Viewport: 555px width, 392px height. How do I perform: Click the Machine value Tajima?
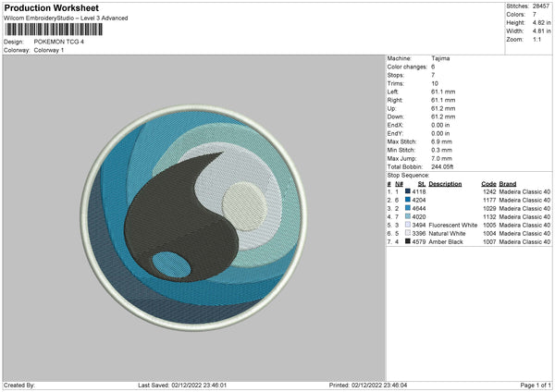coord(440,58)
